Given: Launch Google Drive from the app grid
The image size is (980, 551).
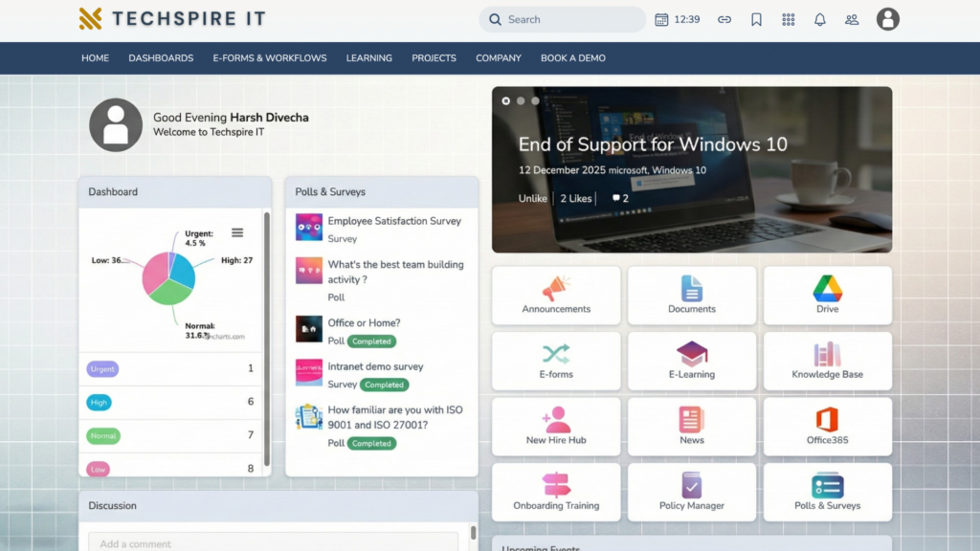Looking at the screenshot, I should pos(827,295).
